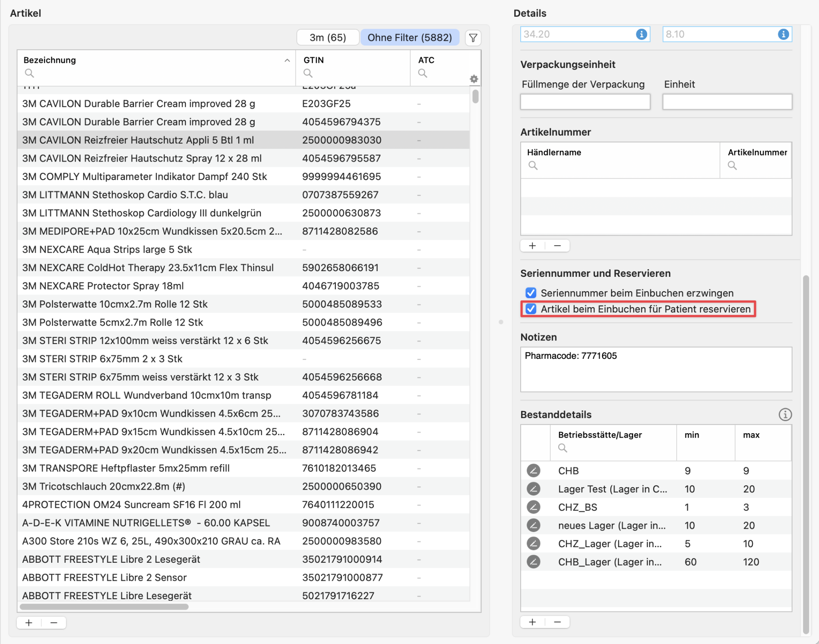Toggle Artikel beim Einbuchen für Patient reservieren

click(x=531, y=309)
